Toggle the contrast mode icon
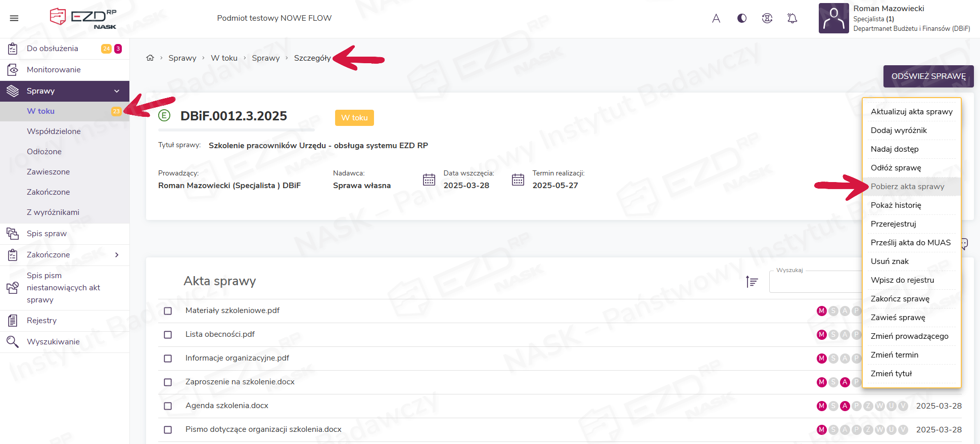980x444 pixels. (741, 19)
